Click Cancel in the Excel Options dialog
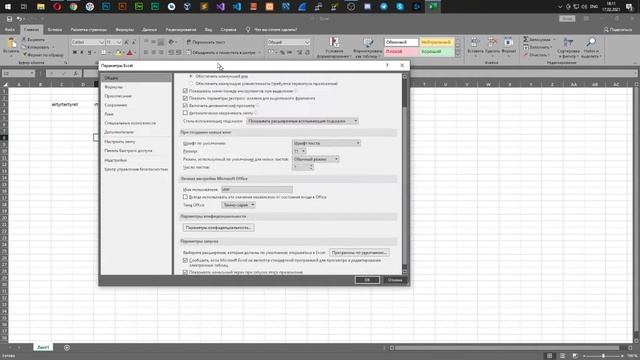This screenshot has height=360, width=640. tap(395, 280)
